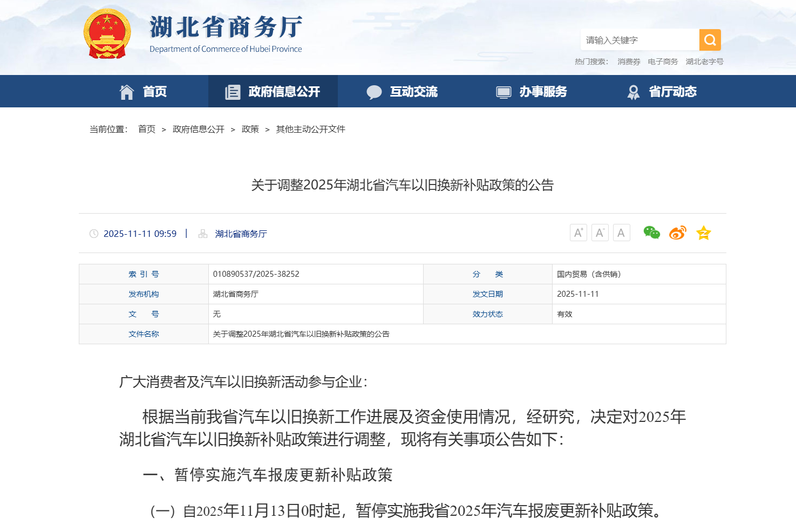Share article via Weibo icon
Viewport: 796px width, 532px height.
coord(677,233)
